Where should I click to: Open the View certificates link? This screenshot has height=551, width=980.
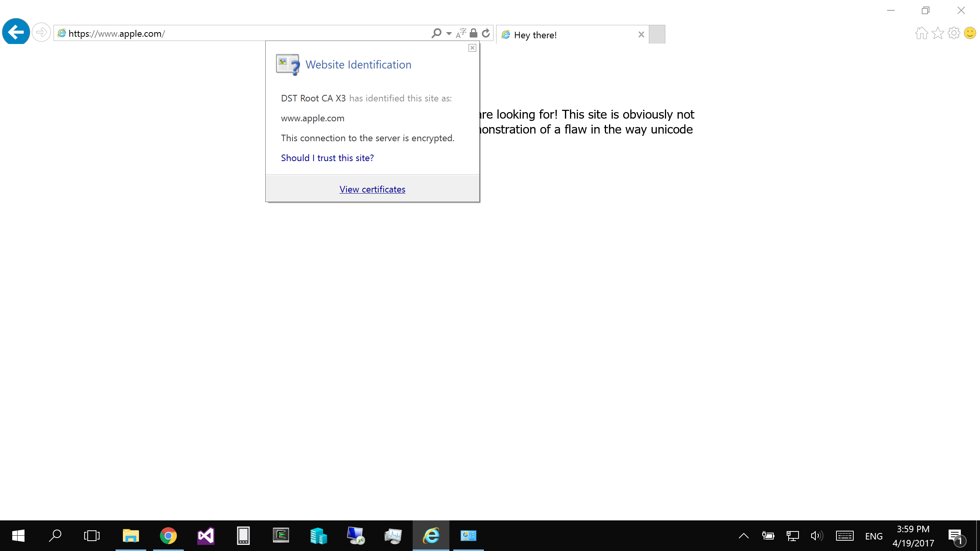coord(372,189)
